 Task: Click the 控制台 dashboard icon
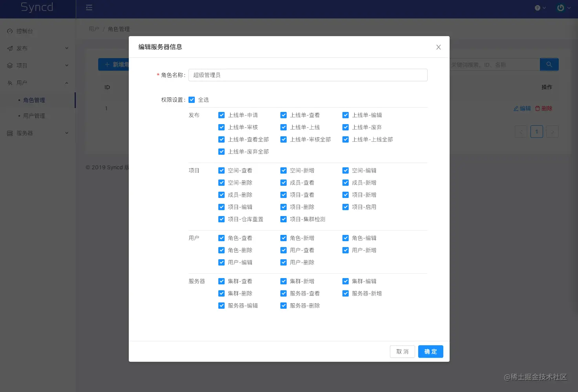click(x=10, y=31)
